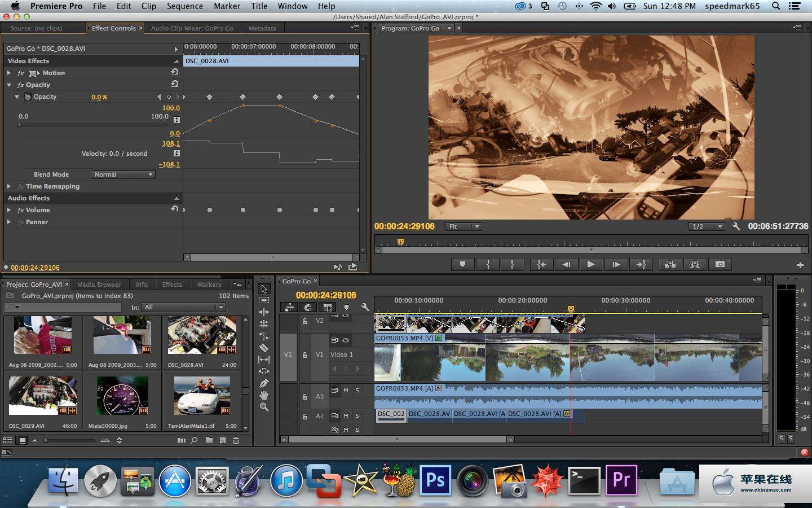The height and width of the screenshot is (508, 812).
Task: Choose the Hand tool
Action: 263,395
